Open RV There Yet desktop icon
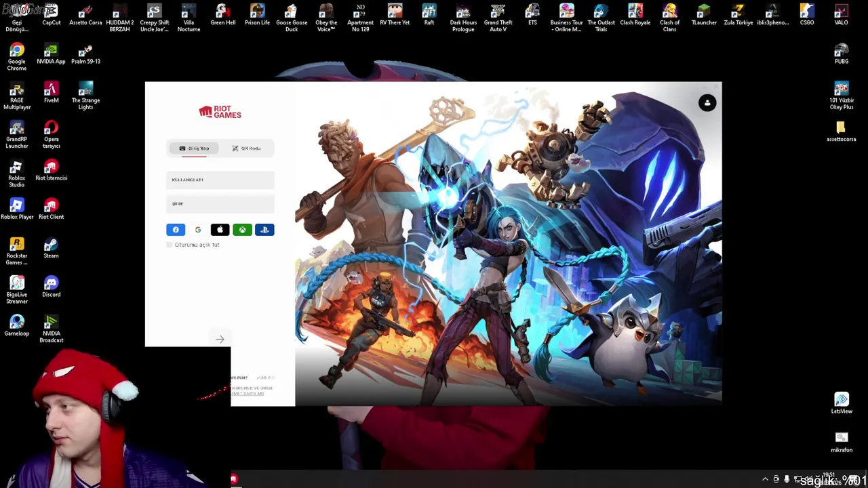 click(395, 15)
